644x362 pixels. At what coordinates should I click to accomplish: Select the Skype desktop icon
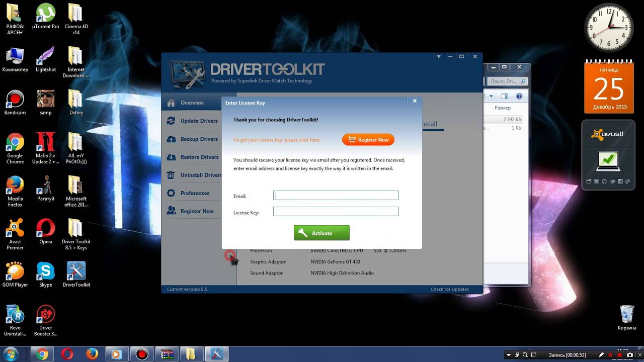[46, 275]
